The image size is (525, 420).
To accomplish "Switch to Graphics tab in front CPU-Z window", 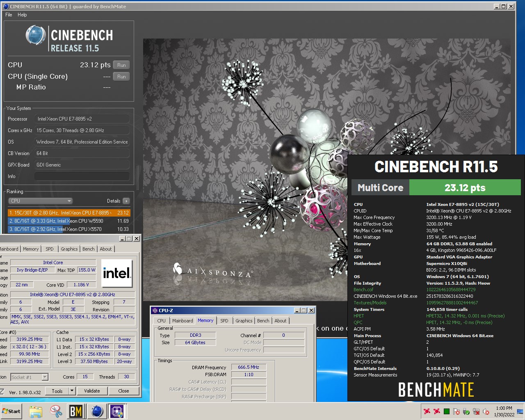I will (x=244, y=321).
